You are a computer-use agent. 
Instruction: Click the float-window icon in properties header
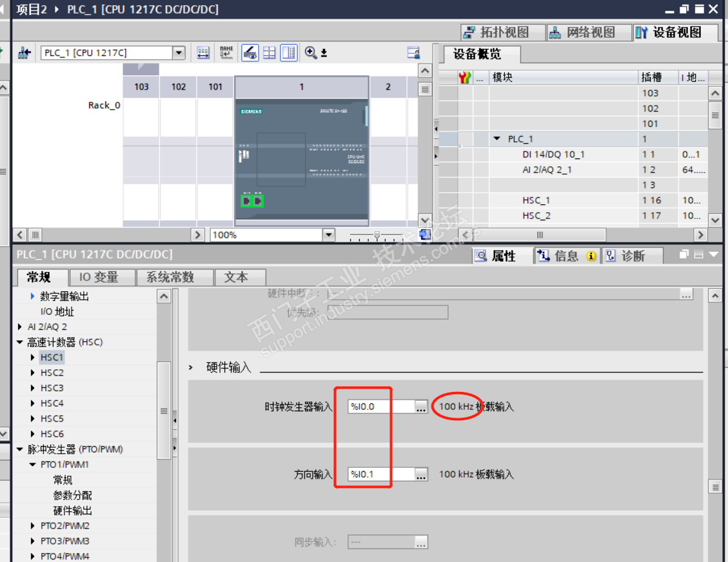coord(684,255)
